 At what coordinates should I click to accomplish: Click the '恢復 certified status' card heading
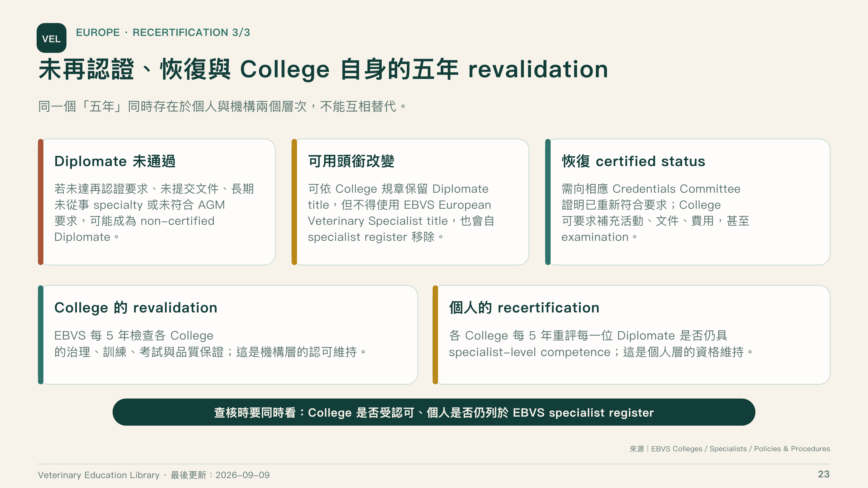coord(633,161)
